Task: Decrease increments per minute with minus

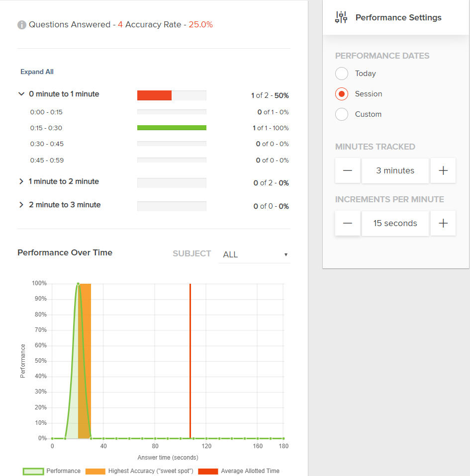Action: (x=348, y=223)
